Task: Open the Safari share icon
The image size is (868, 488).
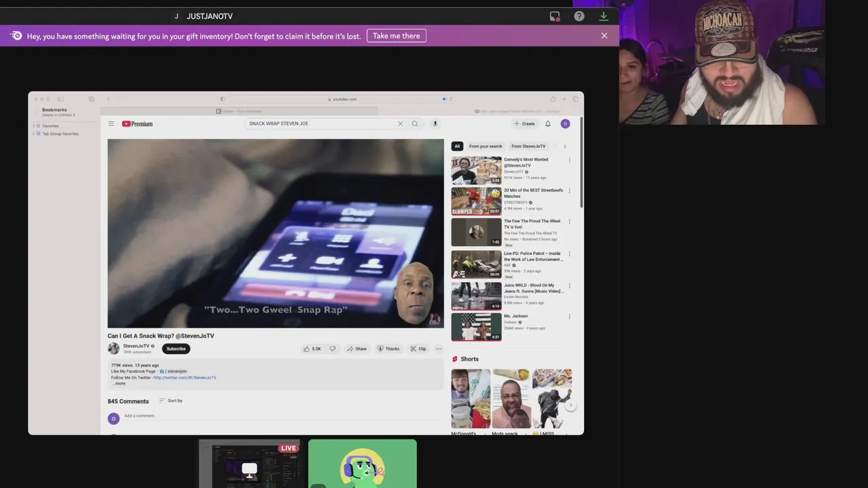Action: [x=553, y=99]
